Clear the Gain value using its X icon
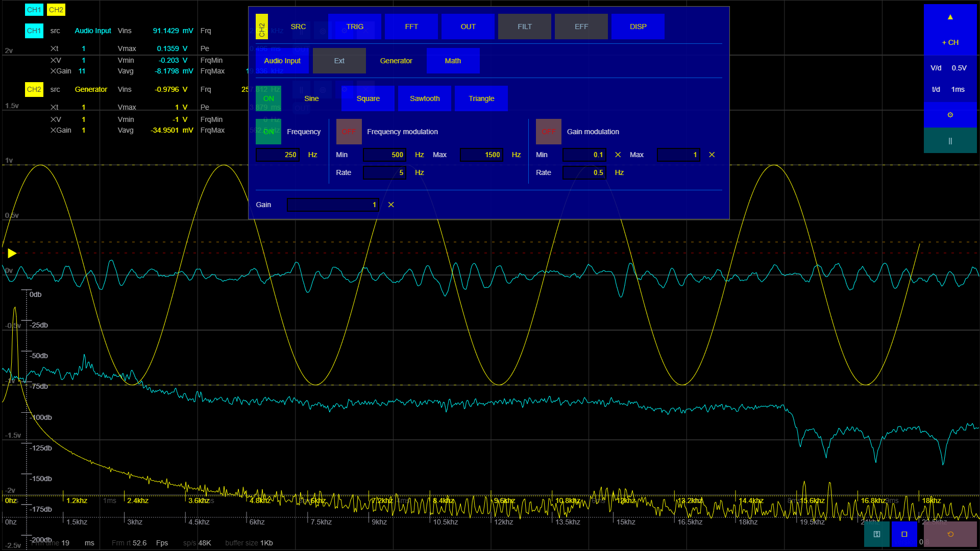The height and width of the screenshot is (551, 980). coord(391,205)
